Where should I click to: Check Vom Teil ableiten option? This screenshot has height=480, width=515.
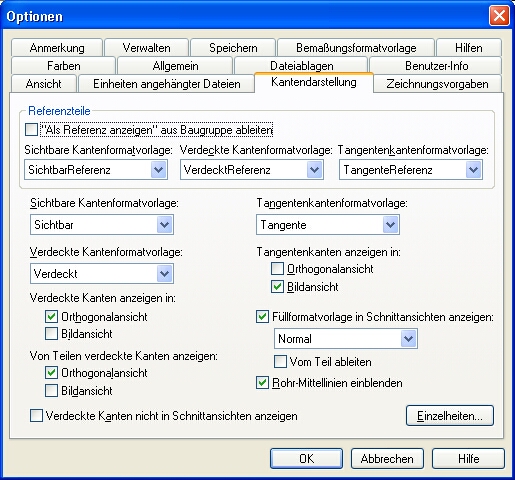pos(280,362)
